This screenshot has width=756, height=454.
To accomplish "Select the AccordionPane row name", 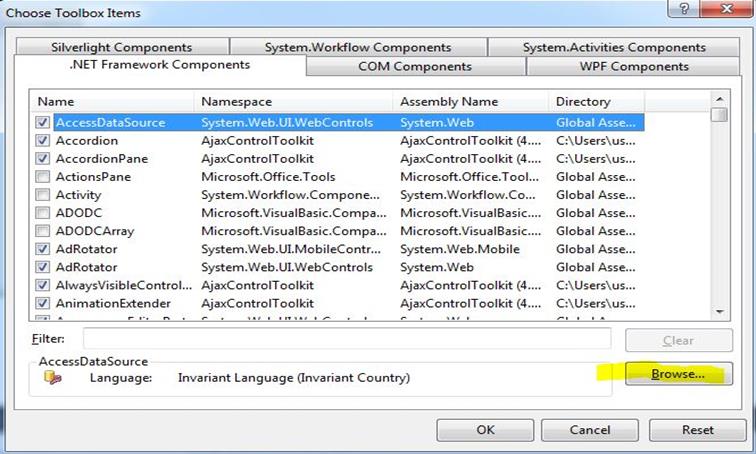I will pos(102,159).
